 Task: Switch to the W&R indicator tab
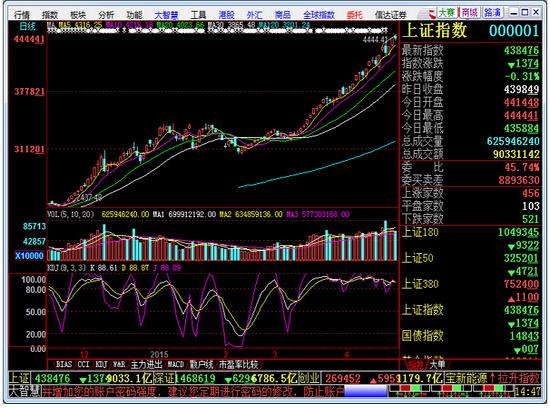119,364
